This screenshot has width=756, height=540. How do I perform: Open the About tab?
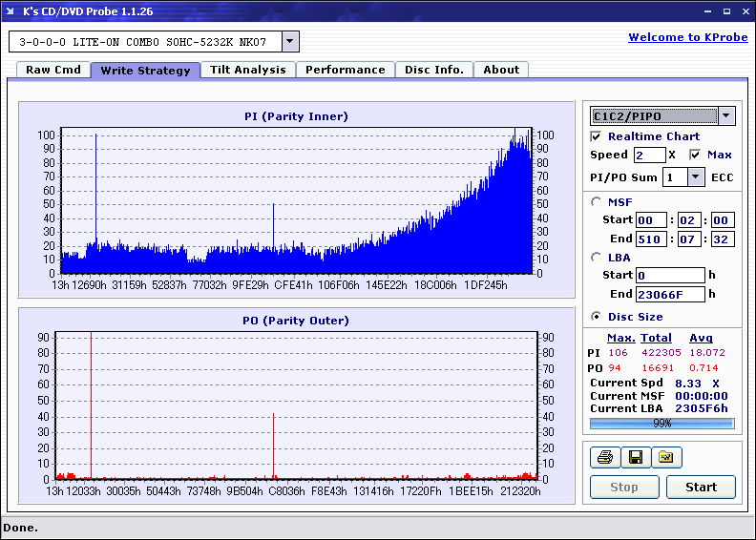click(x=501, y=70)
